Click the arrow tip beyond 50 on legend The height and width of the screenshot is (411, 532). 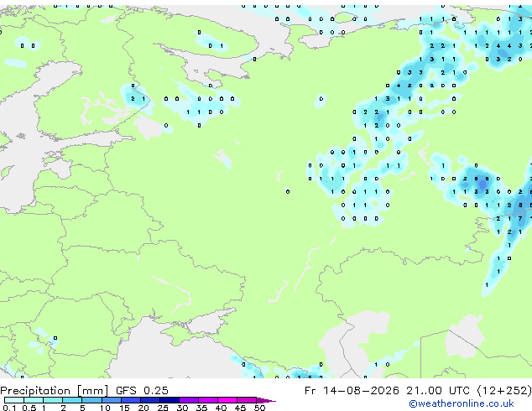(x=266, y=400)
